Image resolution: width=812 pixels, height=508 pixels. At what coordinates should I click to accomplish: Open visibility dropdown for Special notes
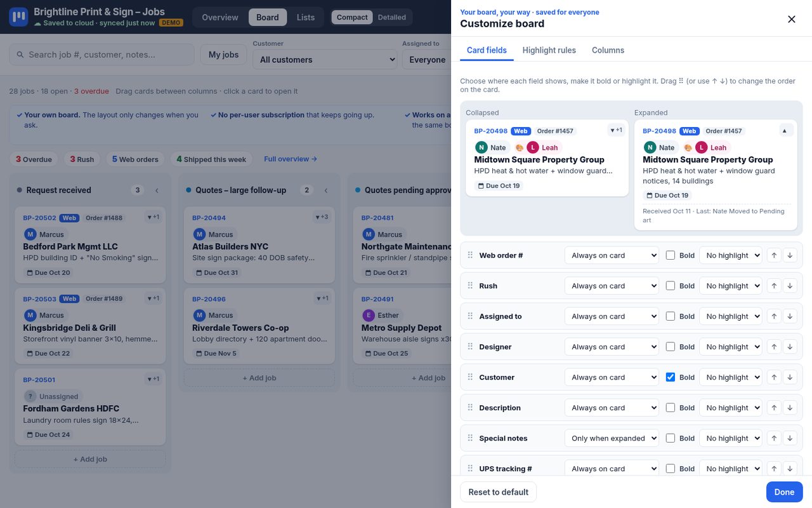pyautogui.click(x=612, y=438)
